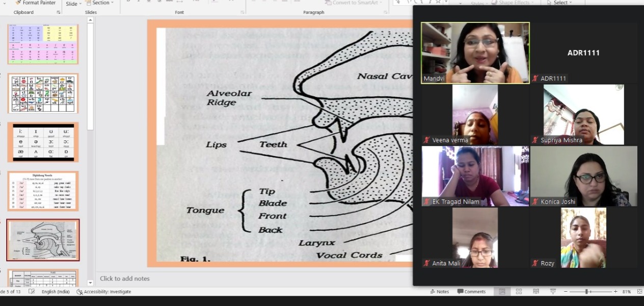Select the speech organs diagram slide thumbnail

43,240
